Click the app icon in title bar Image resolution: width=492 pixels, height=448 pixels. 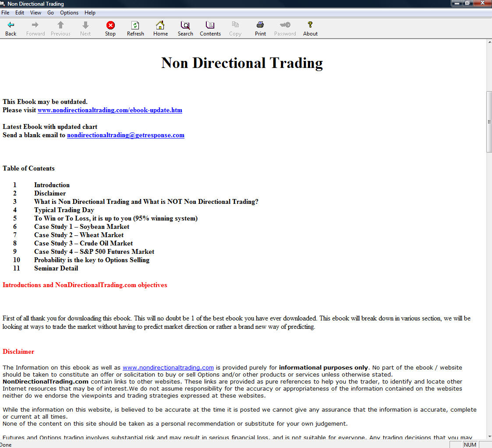pyautogui.click(x=3, y=4)
